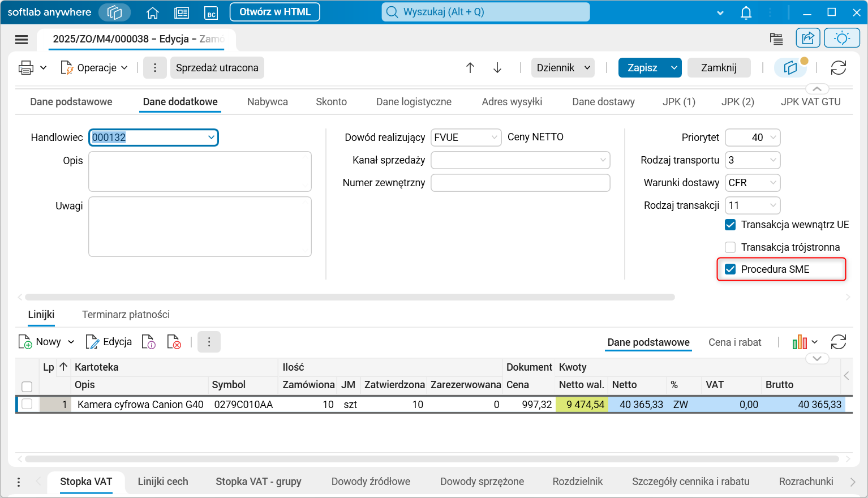The width and height of the screenshot is (868, 498).
Task: Click the Numer zewnętrzny input field
Action: [521, 183]
